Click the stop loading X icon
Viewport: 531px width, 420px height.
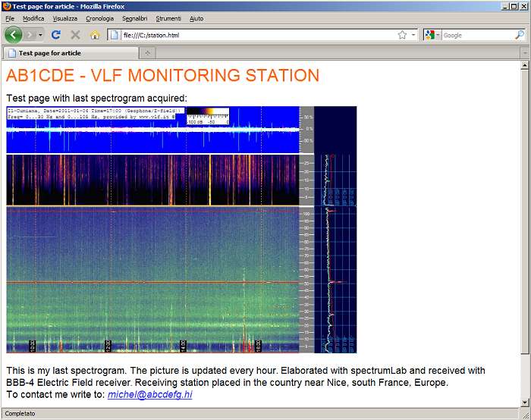[76, 35]
